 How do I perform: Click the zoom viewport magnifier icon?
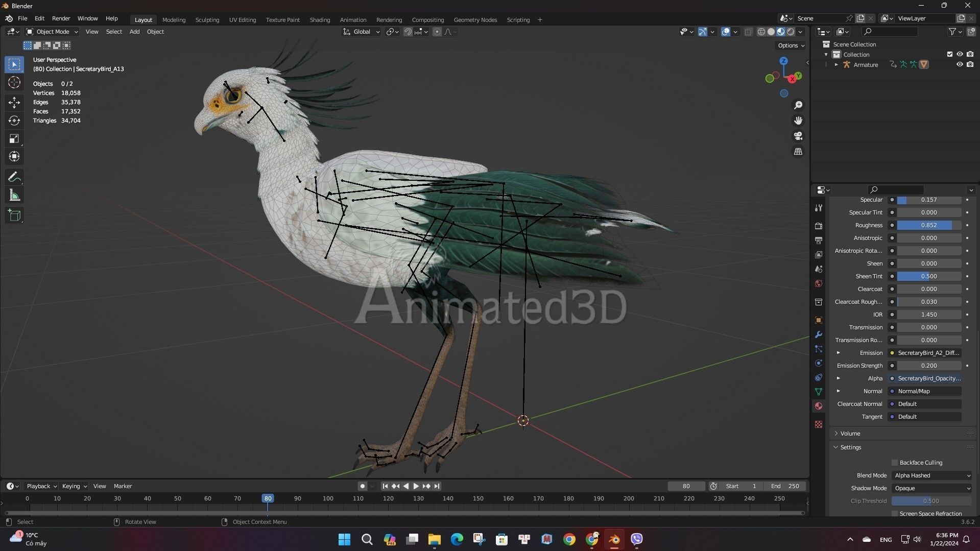click(798, 105)
